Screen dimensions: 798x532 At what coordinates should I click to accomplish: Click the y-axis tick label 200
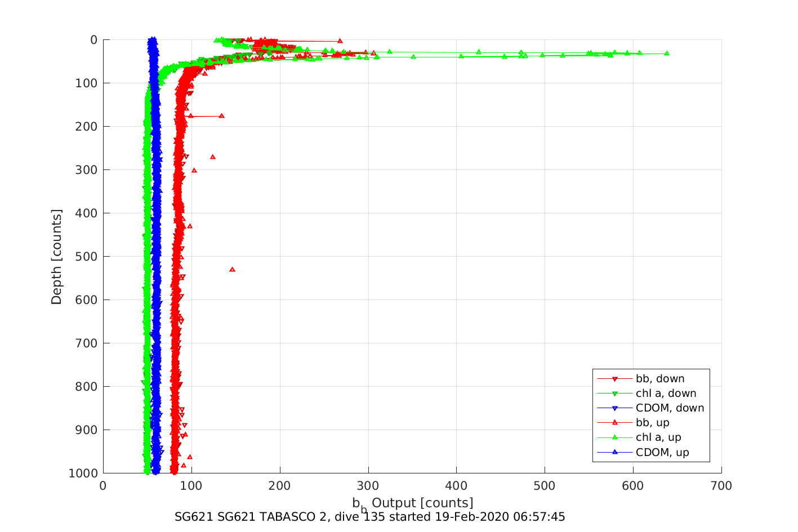pyautogui.click(x=87, y=127)
